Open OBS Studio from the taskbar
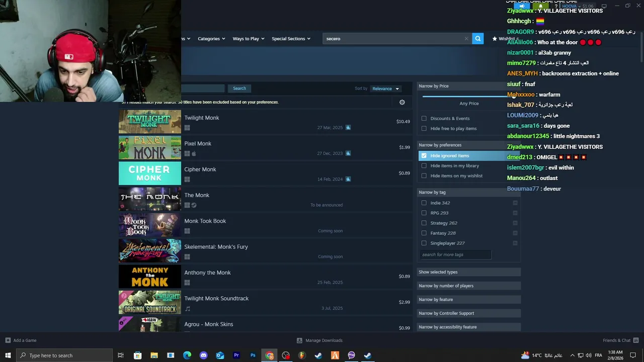Image resolution: width=644 pixels, height=362 pixels. tap(286, 355)
